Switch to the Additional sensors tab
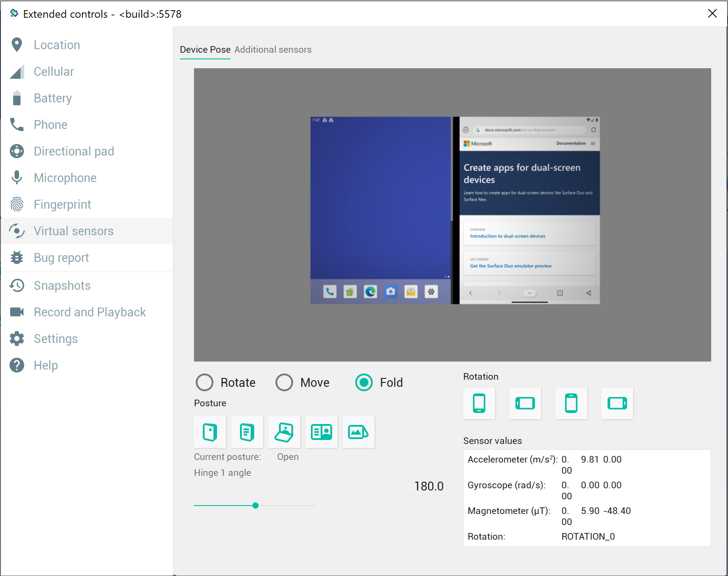Screen dimensions: 728x576 (x=273, y=50)
